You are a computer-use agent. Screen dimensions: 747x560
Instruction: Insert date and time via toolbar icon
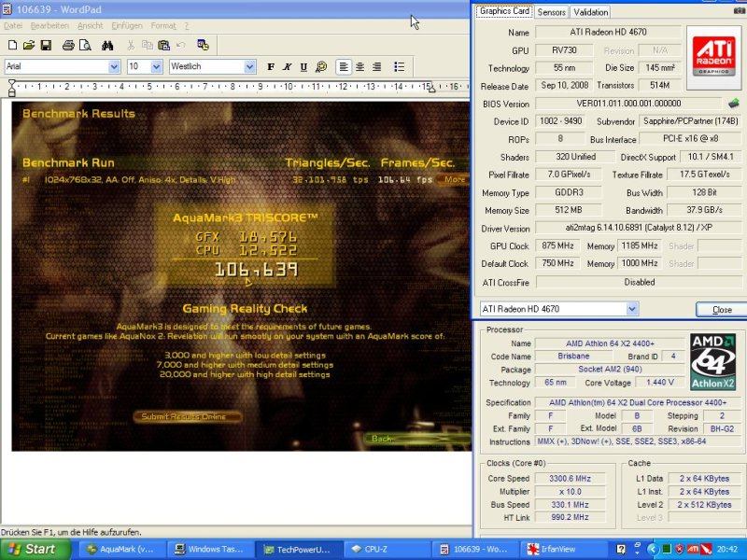tap(204, 45)
